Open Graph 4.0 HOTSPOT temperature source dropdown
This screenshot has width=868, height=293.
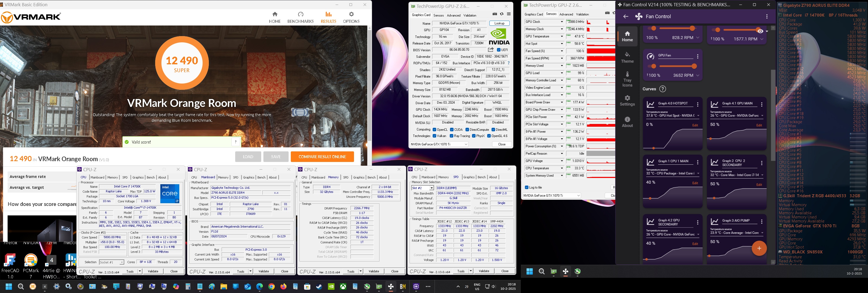click(673, 116)
